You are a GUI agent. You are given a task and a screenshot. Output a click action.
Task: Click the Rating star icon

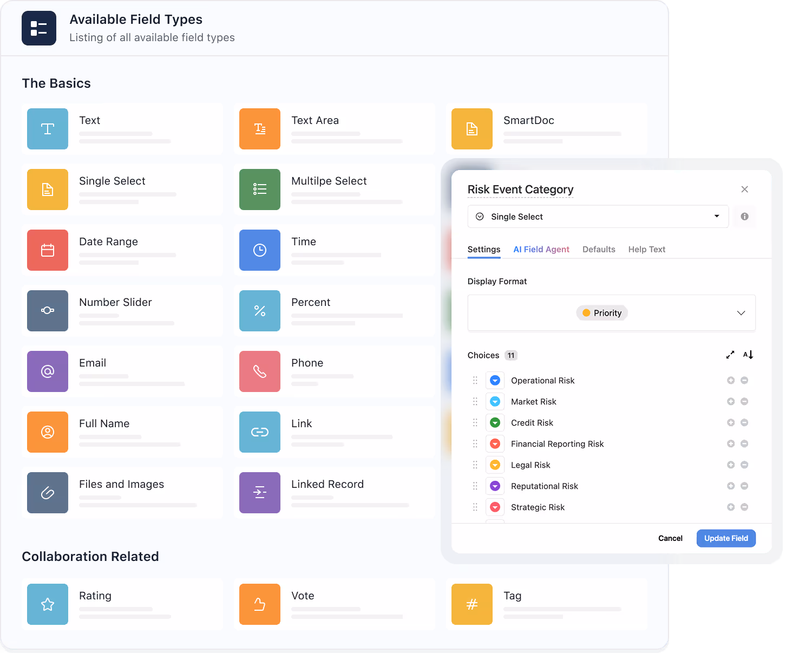pyautogui.click(x=48, y=604)
